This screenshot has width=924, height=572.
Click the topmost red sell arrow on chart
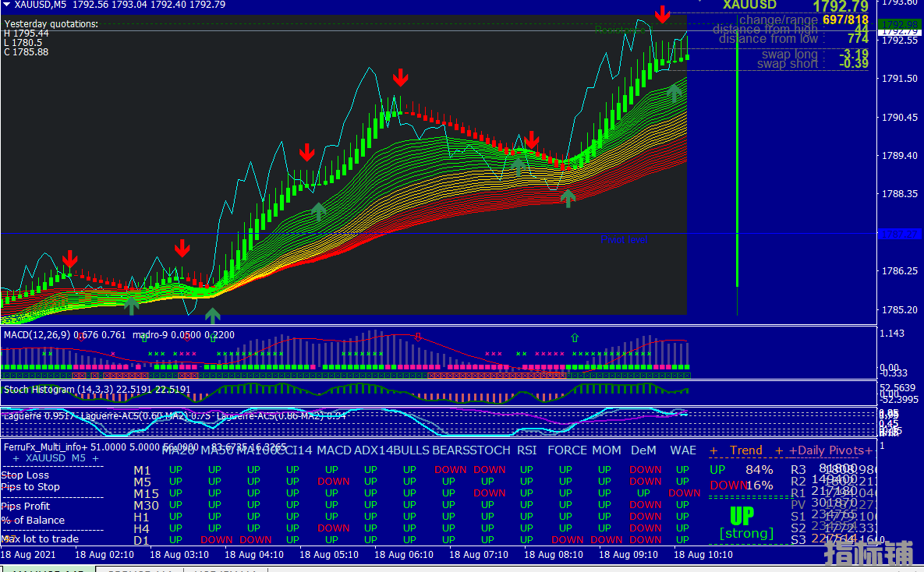pyautogui.click(x=662, y=13)
